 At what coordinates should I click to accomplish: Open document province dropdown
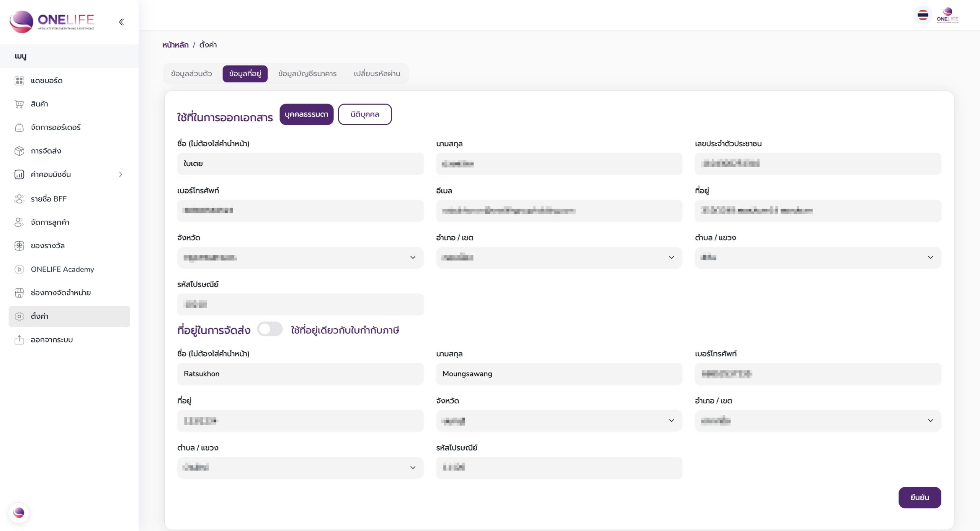click(x=300, y=257)
